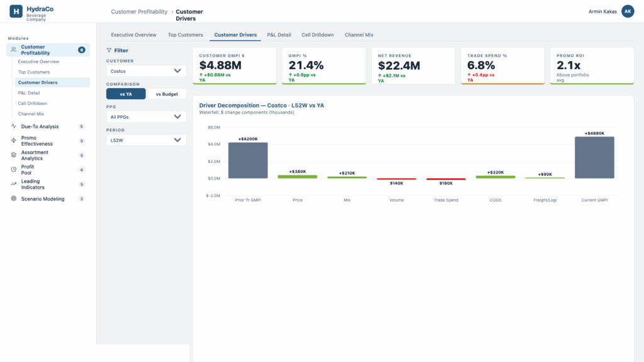Select the Customer Drivers tab
This screenshot has height=362, width=644.
235,35
